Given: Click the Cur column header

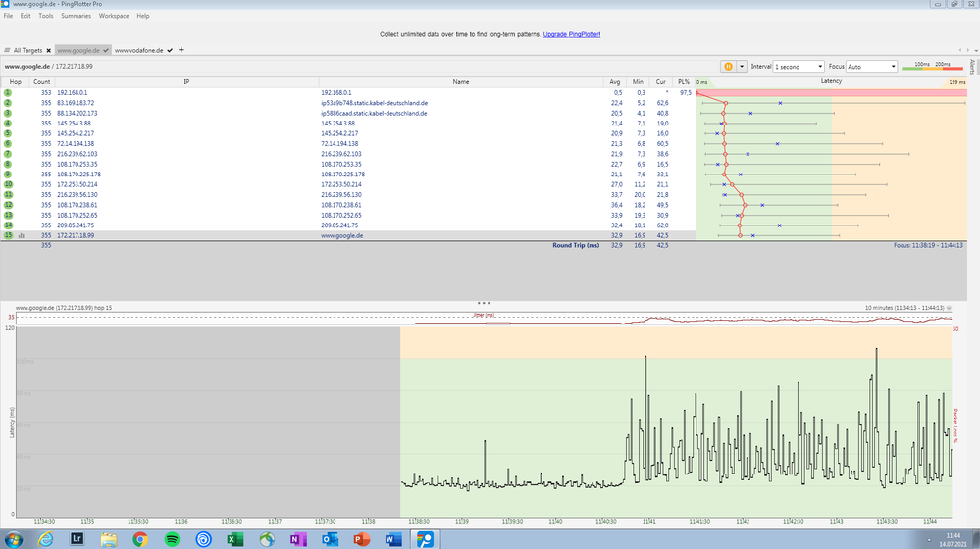Looking at the screenshot, I should click(x=660, y=81).
